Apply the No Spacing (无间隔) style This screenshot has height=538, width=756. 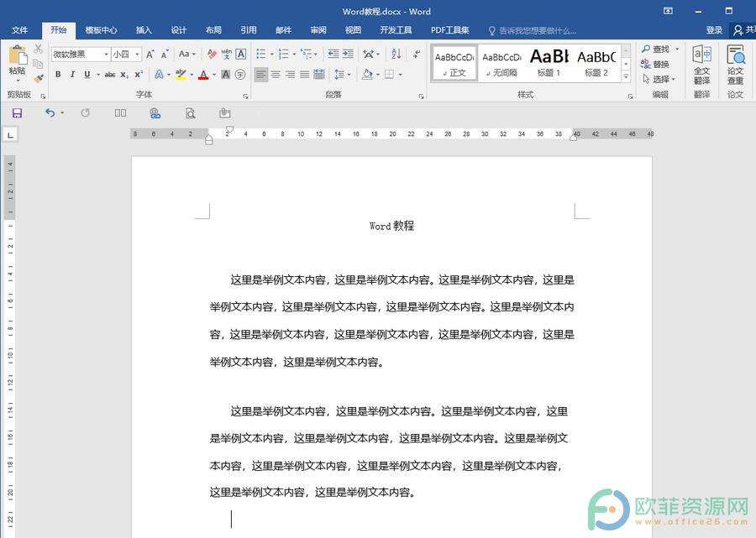click(501, 63)
